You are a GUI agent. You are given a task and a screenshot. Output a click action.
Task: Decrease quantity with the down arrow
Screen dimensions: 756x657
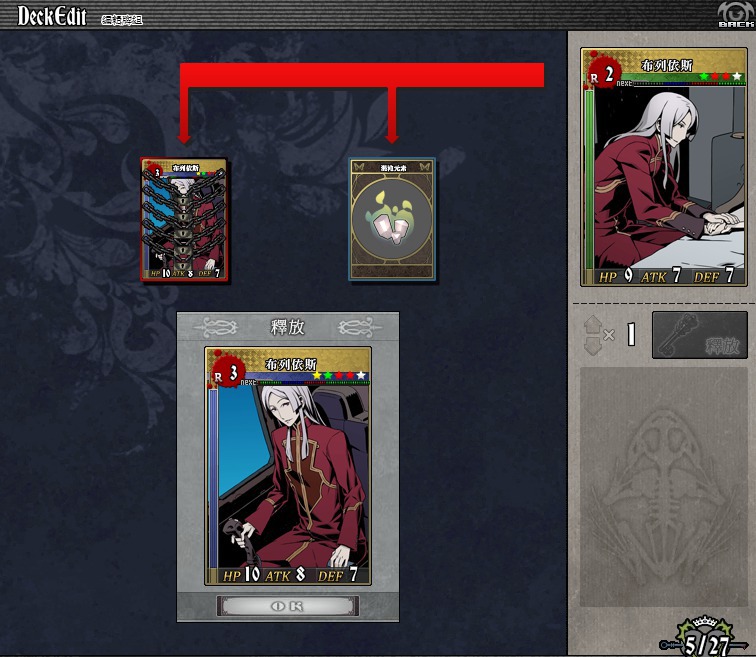pos(592,346)
